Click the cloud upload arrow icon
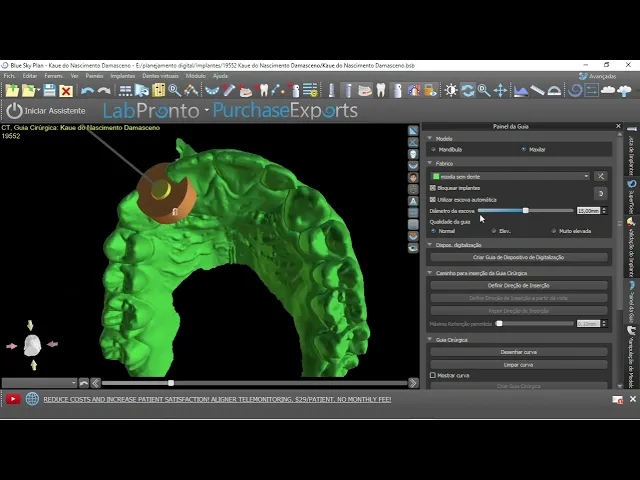Screen dimensions: 640x480 click(x=624, y=90)
